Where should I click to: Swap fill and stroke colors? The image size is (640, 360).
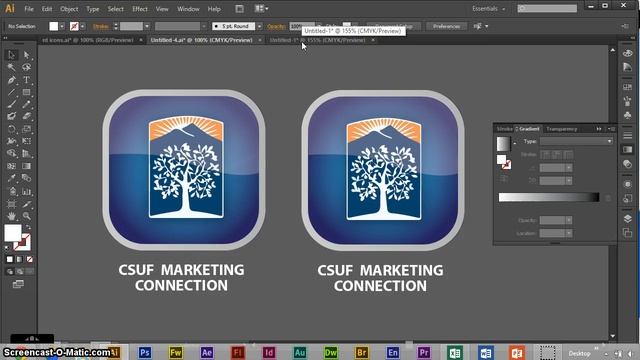tap(28, 227)
